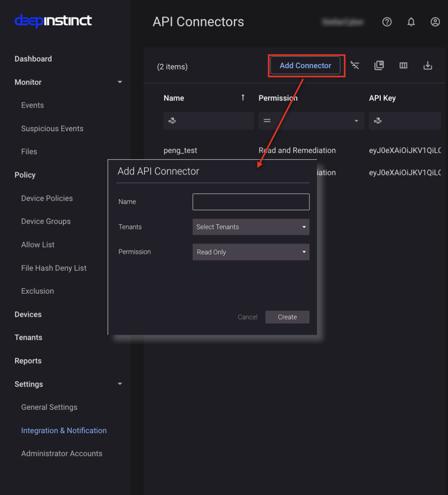The width and height of the screenshot is (448, 495).
Task: Click the (2 items) count label
Action: (172, 67)
